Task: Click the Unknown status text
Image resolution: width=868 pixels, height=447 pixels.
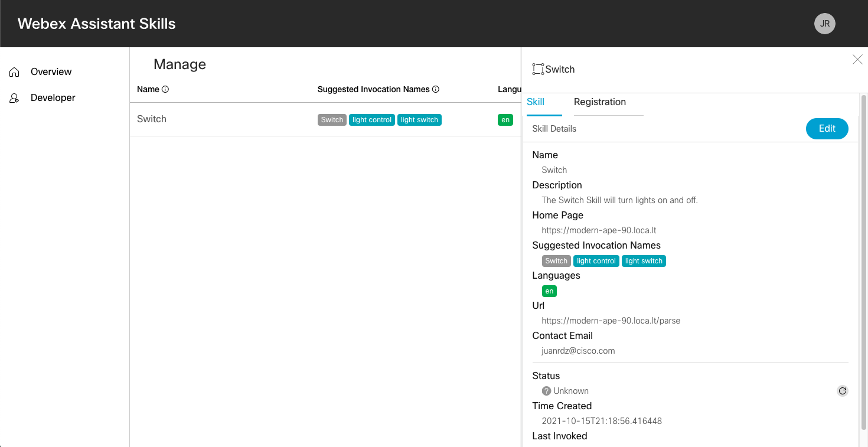Action: pyautogui.click(x=571, y=391)
